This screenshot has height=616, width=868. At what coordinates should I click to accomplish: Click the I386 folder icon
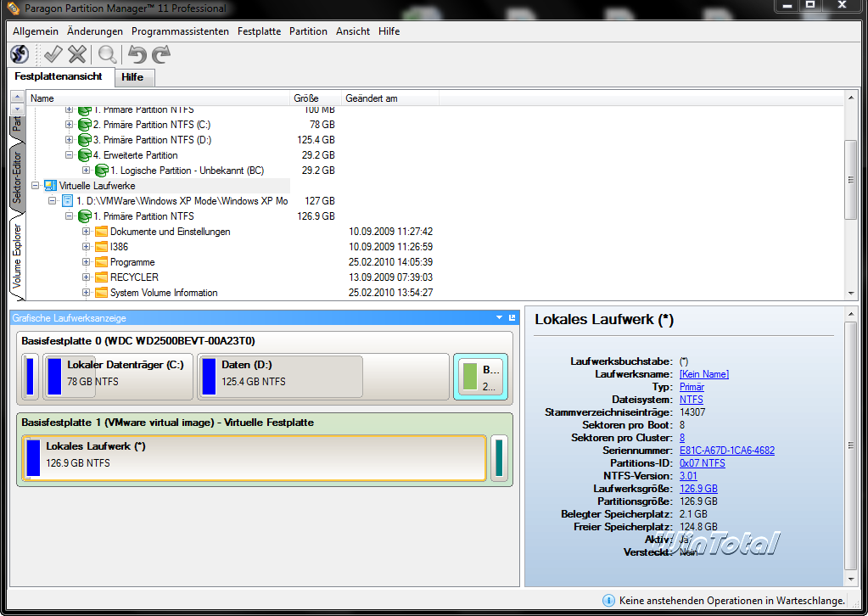point(101,247)
